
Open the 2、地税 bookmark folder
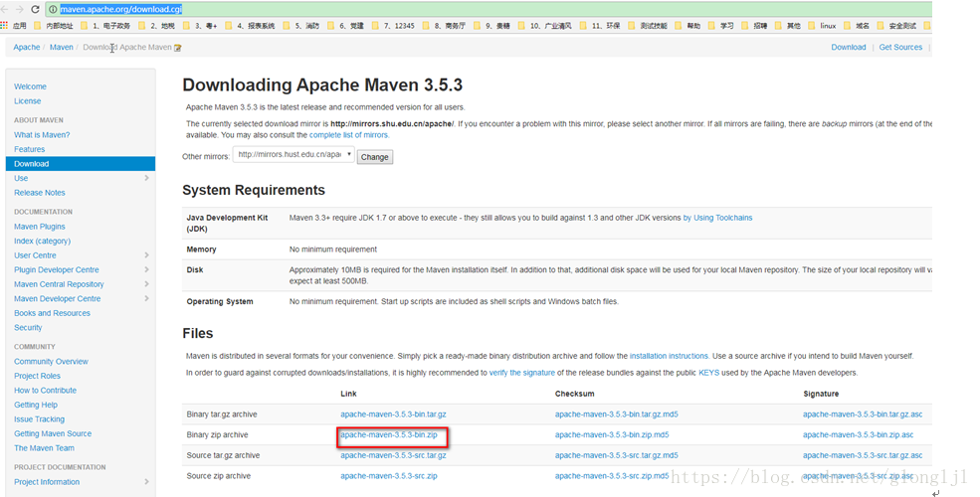pos(157,26)
